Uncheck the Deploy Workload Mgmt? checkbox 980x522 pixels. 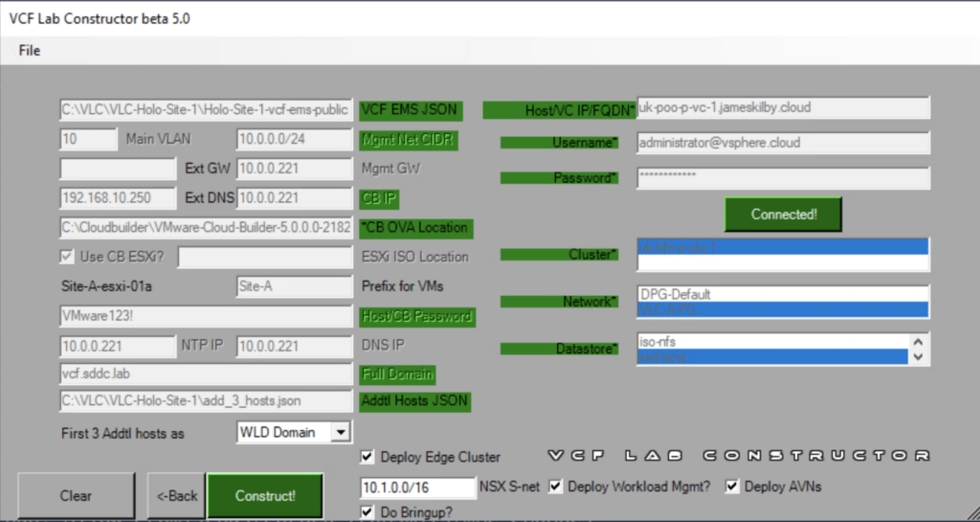[556, 487]
